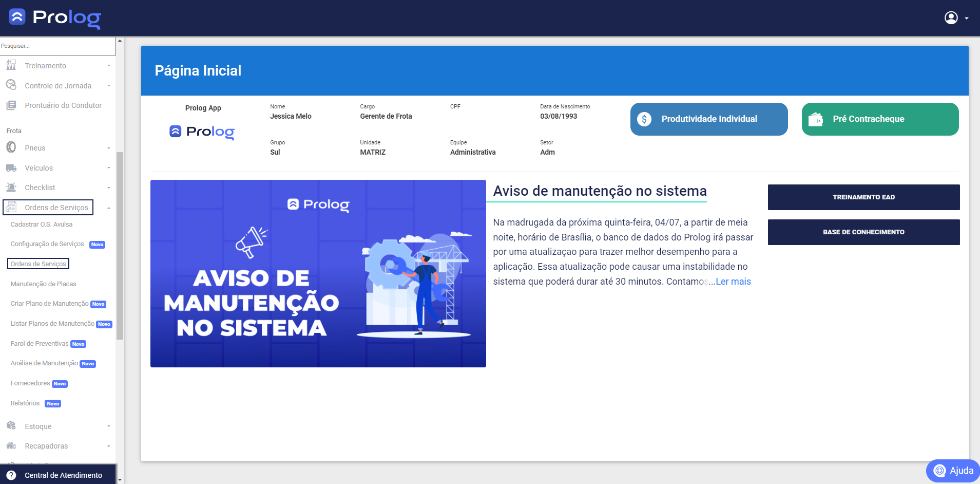Click the birth date 03/08/1993
The image size is (980, 484).
pyautogui.click(x=559, y=116)
